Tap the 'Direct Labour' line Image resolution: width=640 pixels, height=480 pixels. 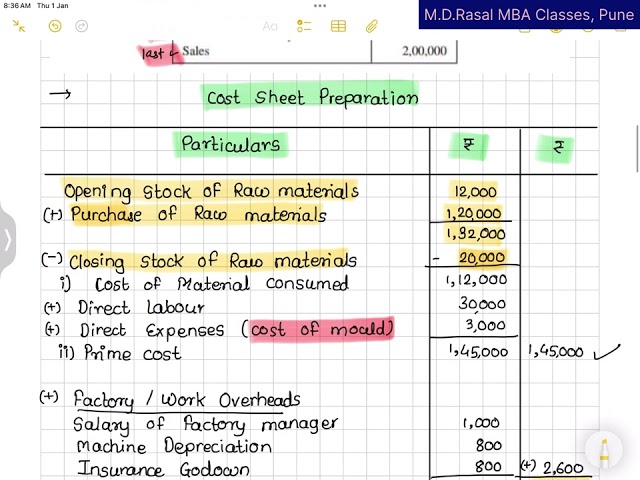click(141, 307)
